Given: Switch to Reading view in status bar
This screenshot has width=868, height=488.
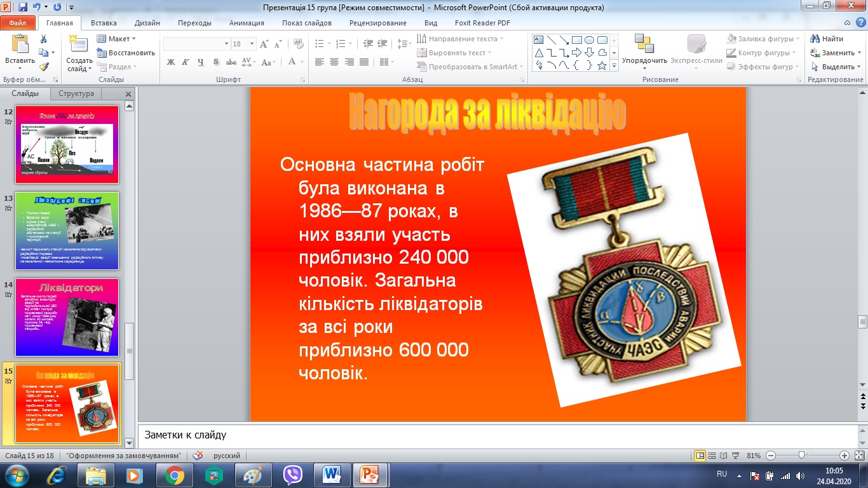Looking at the screenshot, I should coord(724,456).
